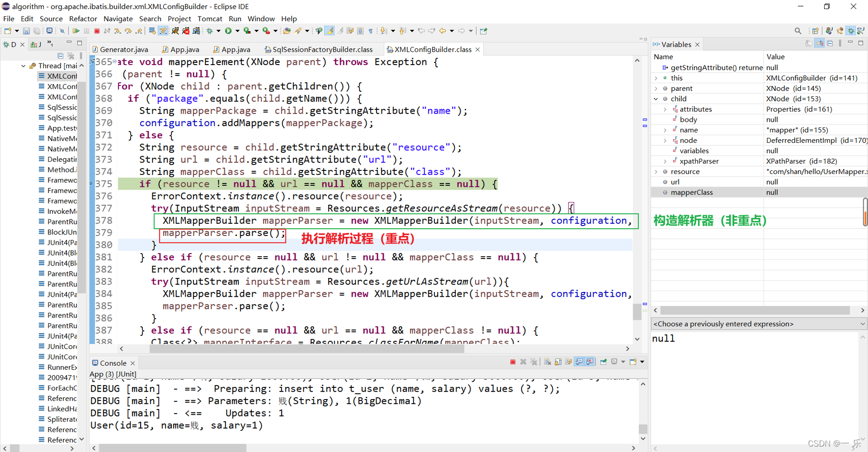Click the editor vertical scrollbar thumb
The width and height of the screenshot is (868, 452).
pos(637,311)
